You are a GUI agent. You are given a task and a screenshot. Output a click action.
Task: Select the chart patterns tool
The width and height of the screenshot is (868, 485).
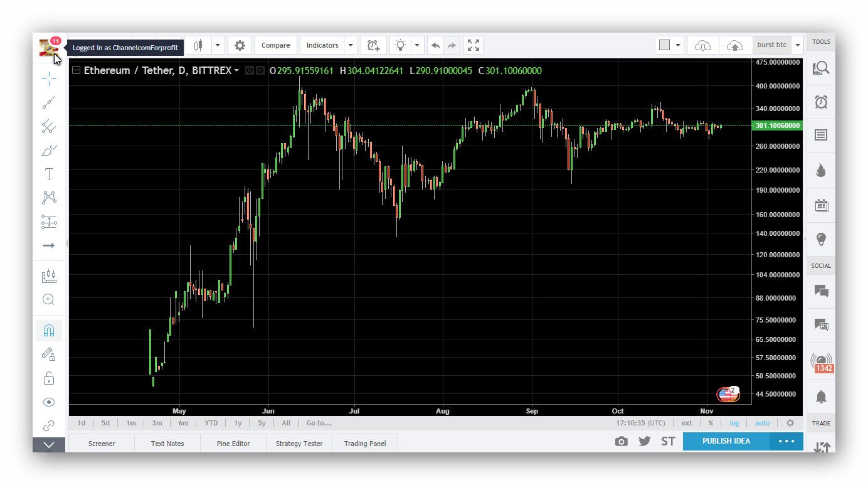[x=49, y=198]
